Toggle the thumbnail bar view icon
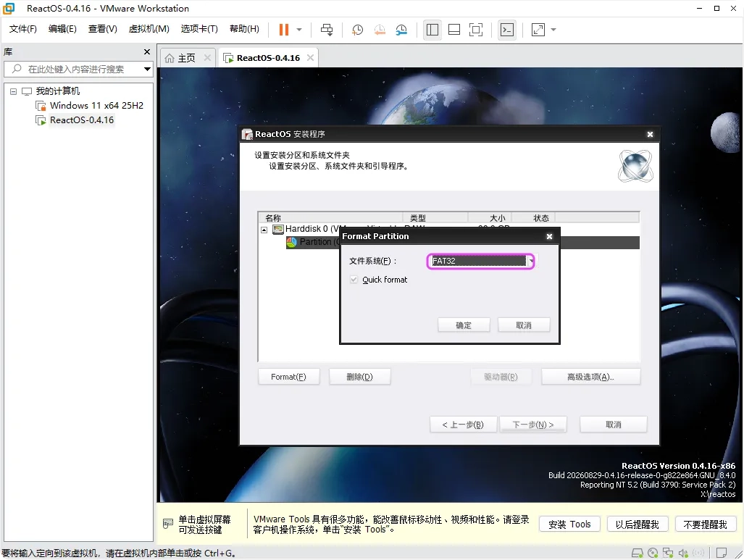Viewport: 744px width, 560px height. click(x=454, y=30)
